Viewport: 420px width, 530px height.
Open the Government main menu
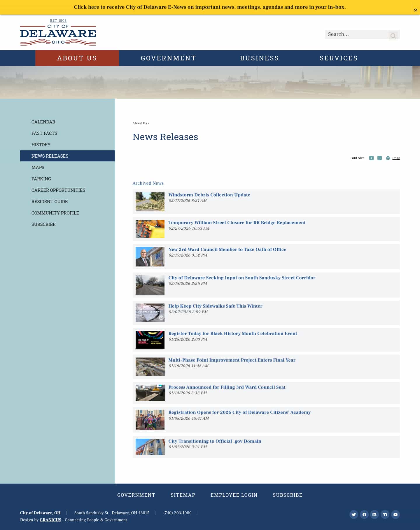tap(168, 58)
